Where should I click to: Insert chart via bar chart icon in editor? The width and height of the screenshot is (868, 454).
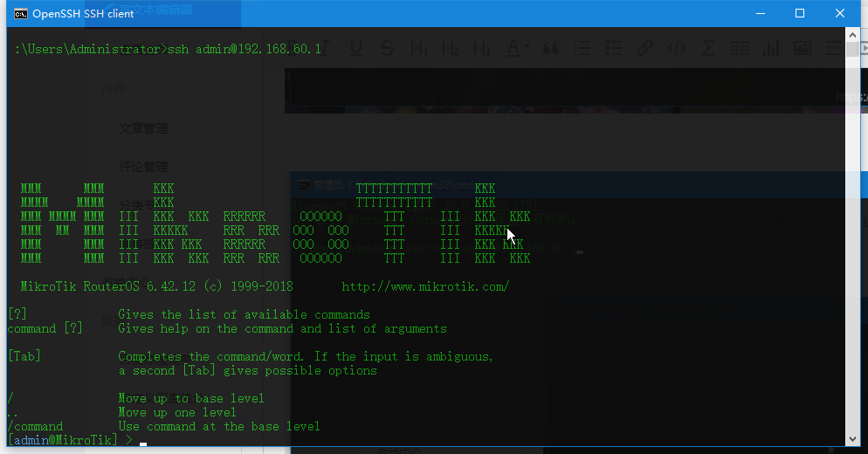(x=771, y=48)
